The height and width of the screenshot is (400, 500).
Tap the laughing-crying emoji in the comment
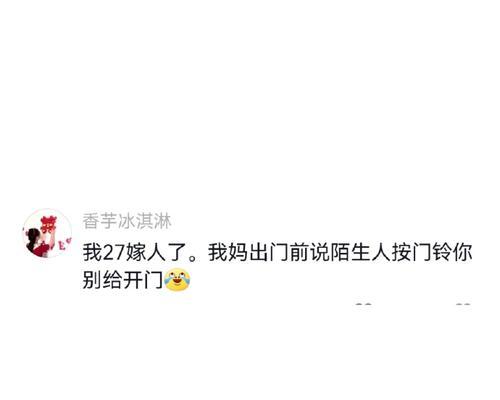coord(177,279)
